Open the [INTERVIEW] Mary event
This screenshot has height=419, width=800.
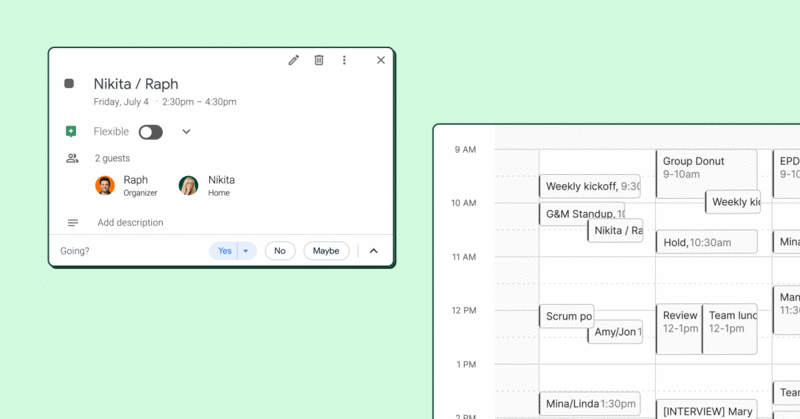[707, 410]
